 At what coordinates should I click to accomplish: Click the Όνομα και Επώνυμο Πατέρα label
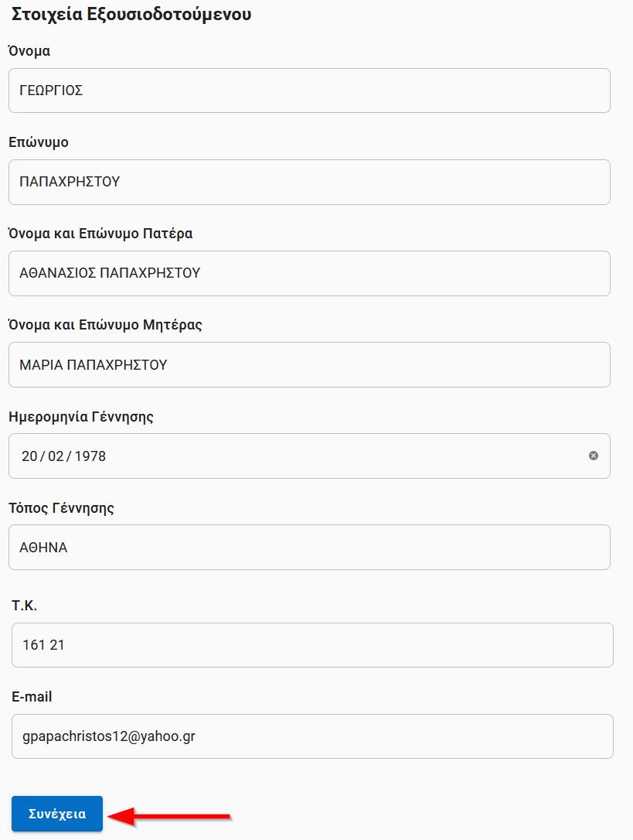click(100, 234)
